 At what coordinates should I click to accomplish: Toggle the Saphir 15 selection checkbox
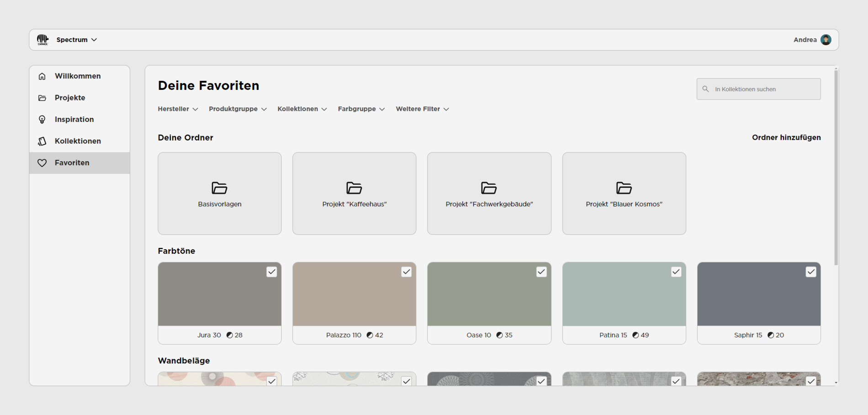tap(811, 272)
